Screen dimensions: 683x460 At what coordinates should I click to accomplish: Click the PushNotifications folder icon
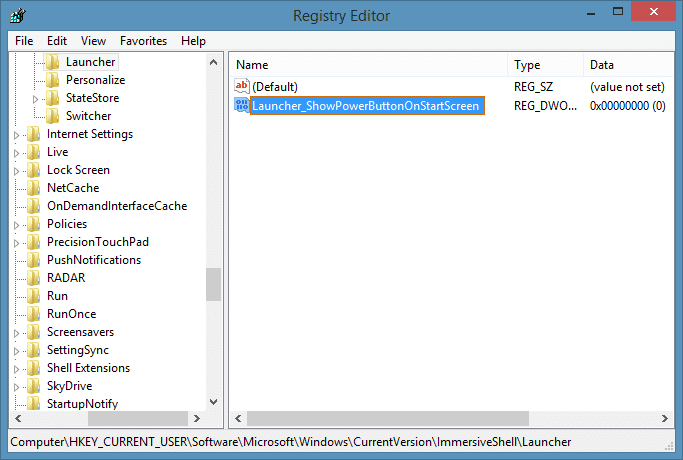click(x=34, y=260)
